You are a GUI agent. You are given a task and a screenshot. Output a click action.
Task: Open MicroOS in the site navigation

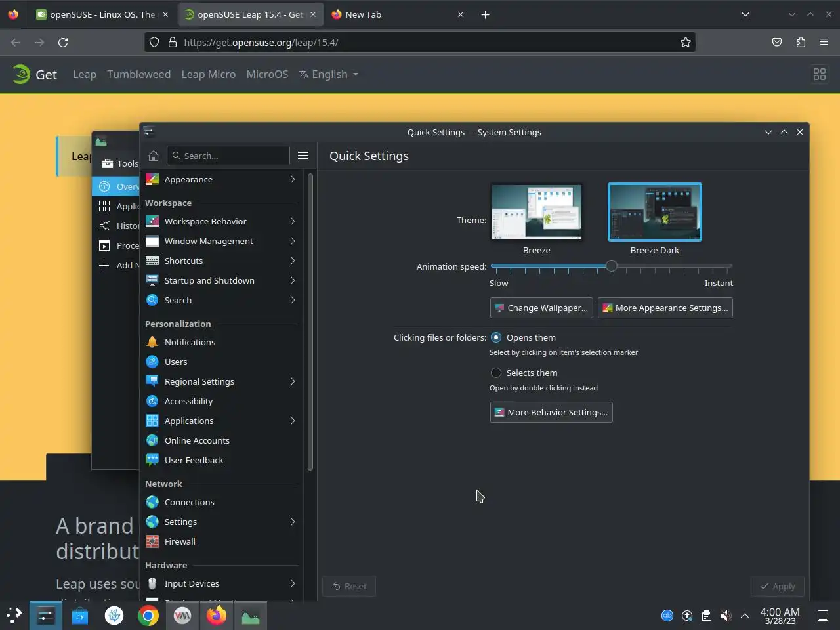[267, 74]
